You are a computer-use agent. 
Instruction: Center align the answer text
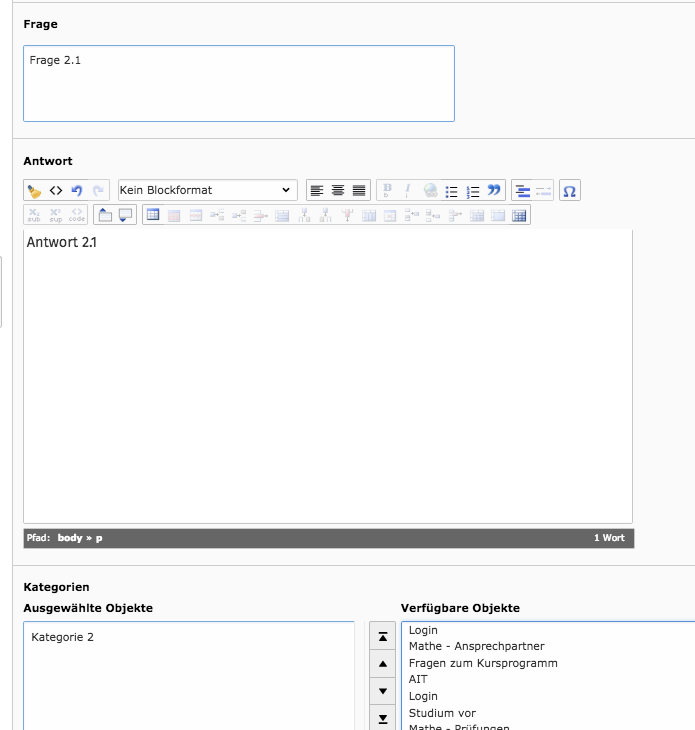[338, 190]
